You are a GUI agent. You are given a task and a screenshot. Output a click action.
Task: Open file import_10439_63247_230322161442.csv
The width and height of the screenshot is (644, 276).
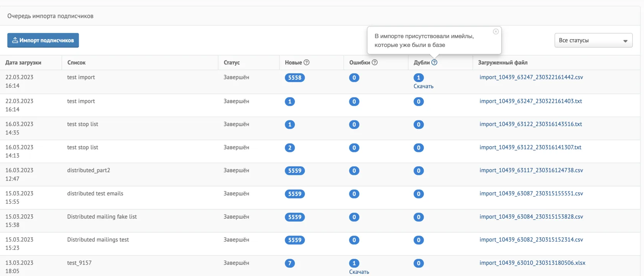point(531,77)
